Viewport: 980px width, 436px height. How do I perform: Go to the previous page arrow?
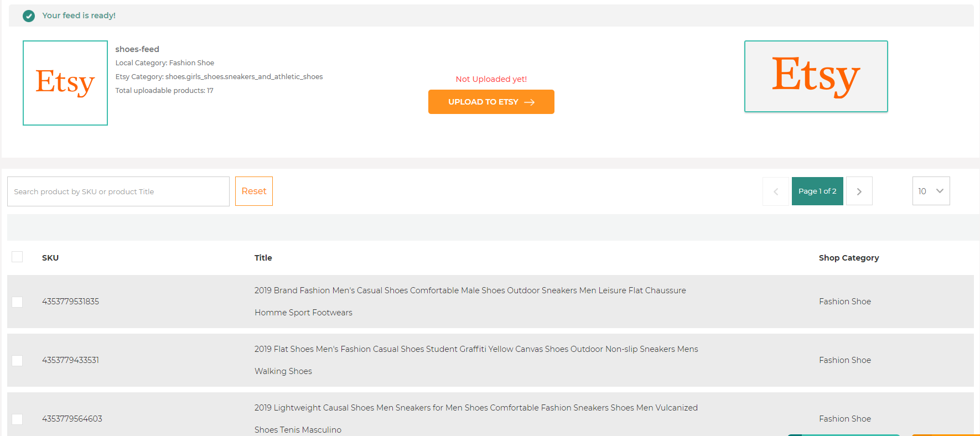(x=776, y=191)
